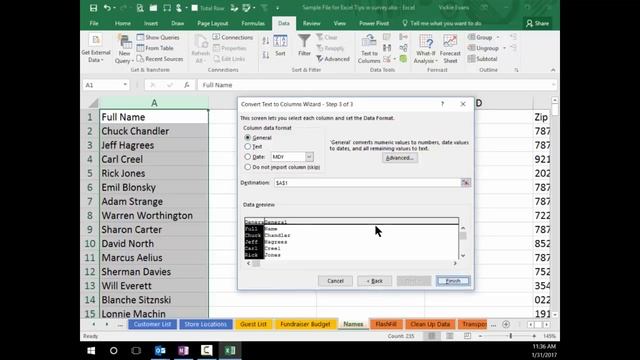Switch to the Power Pivot tab

tap(374, 23)
